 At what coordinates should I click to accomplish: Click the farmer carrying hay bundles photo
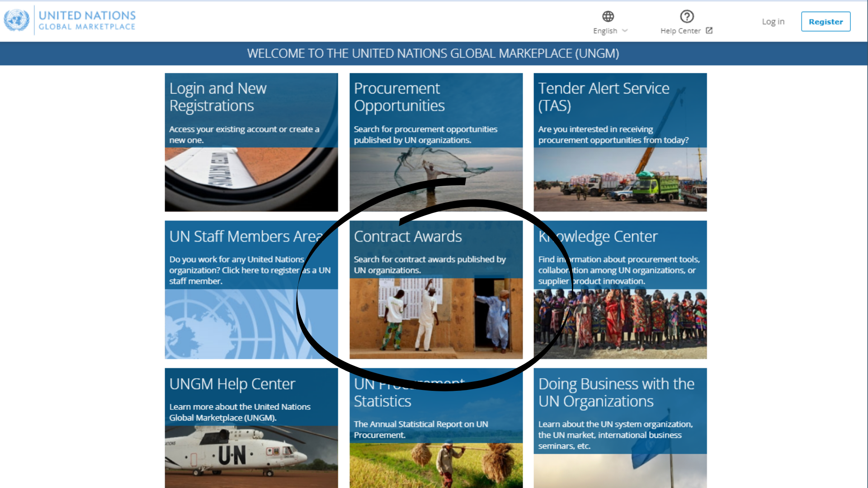pos(436,465)
